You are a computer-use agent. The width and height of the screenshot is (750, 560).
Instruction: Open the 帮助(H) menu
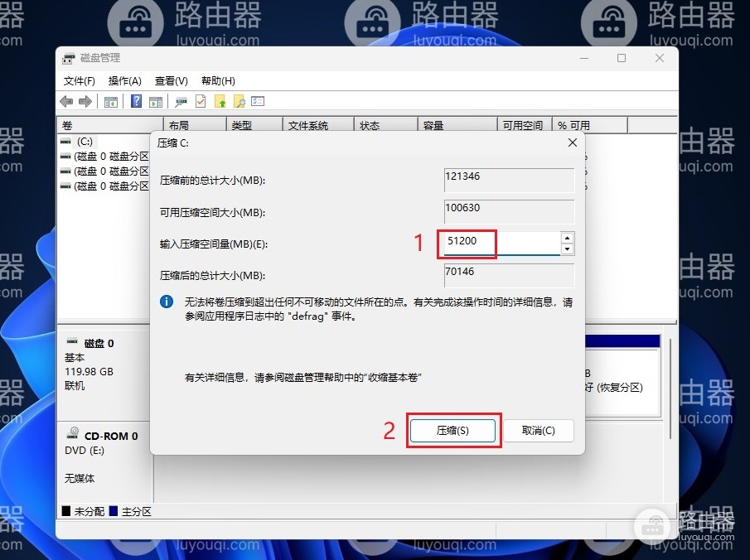point(218,81)
